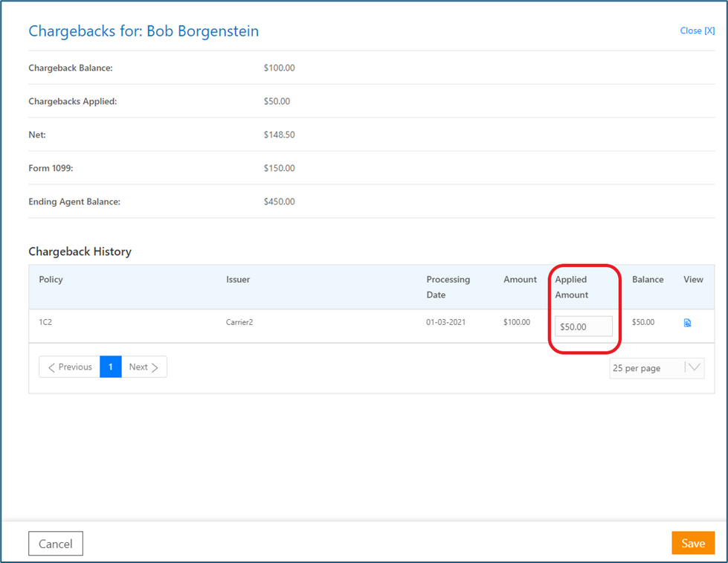The height and width of the screenshot is (563, 728).
Task: Select the $100.00 amount cell in table
Action: (x=517, y=322)
